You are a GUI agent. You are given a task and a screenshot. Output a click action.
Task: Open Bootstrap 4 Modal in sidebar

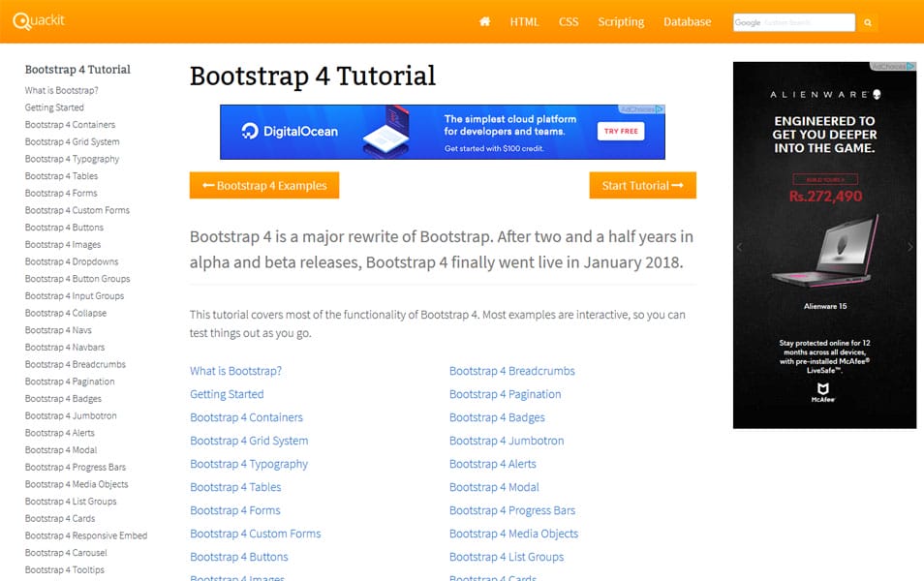(61, 449)
